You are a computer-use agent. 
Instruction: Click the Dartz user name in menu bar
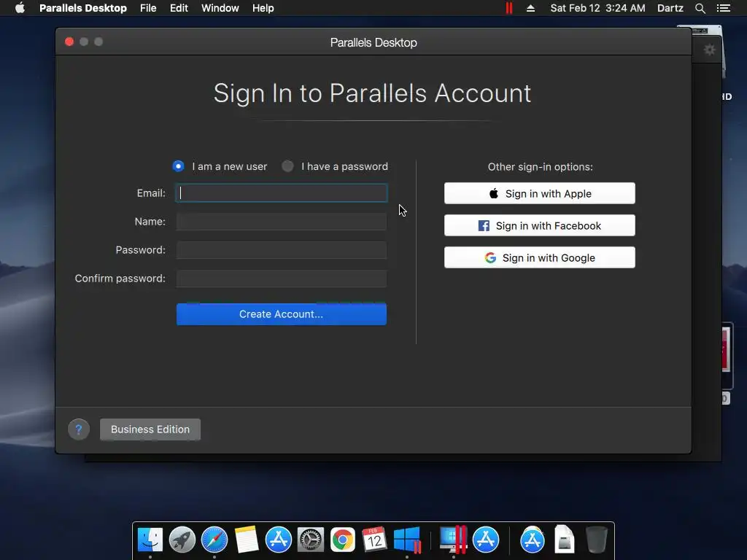(670, 8)
